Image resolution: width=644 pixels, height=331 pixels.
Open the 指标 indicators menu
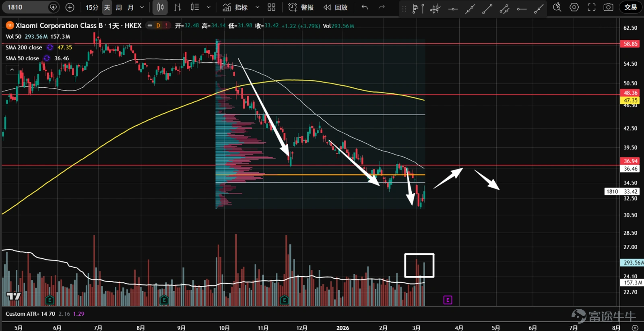[x=235, y=7]
